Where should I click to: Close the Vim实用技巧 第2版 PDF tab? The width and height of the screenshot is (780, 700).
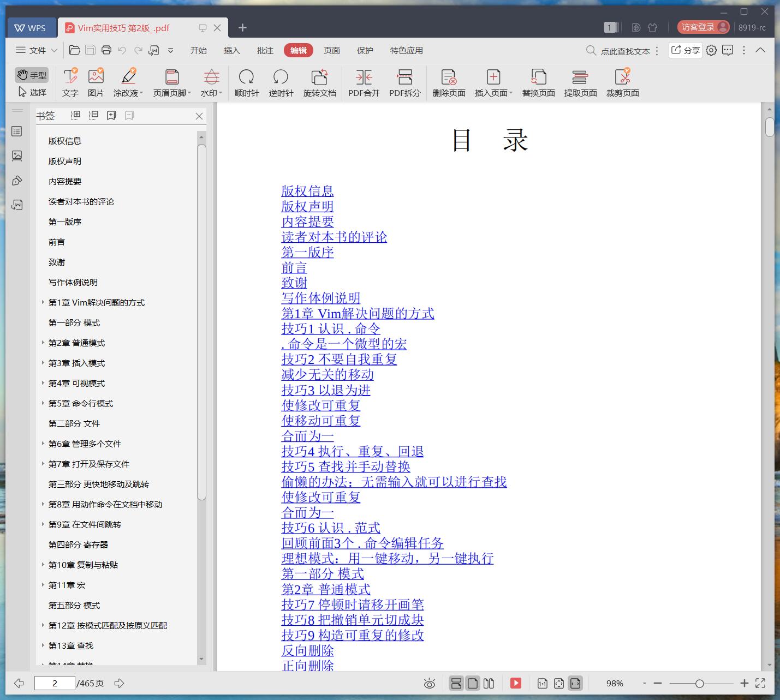point(217,28)
